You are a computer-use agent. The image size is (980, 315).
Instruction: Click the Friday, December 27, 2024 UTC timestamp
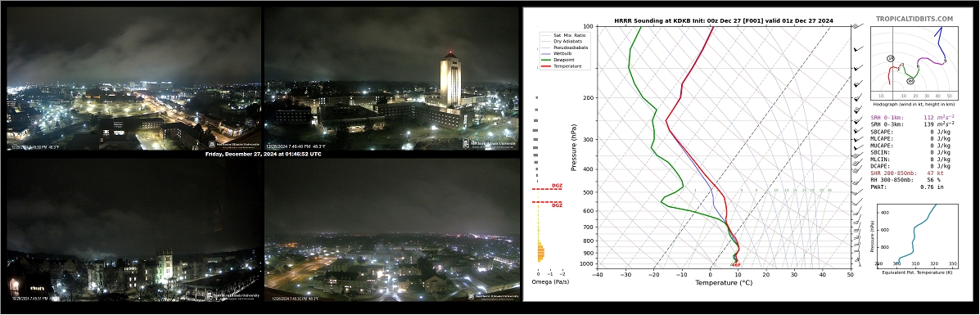(x=263, y=154)
